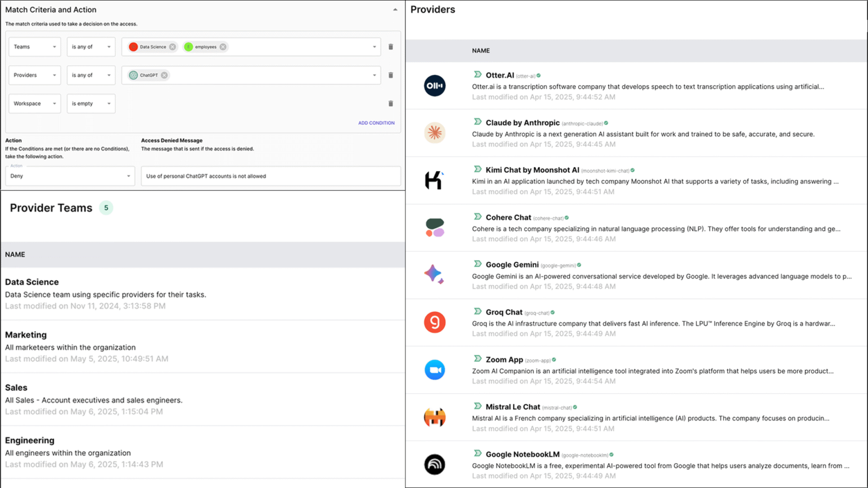The height and width of the screenshot is (488, 868).
Task: Remove the employees chip from Teams
Action: pyautogui.click(x=223, y=47)
